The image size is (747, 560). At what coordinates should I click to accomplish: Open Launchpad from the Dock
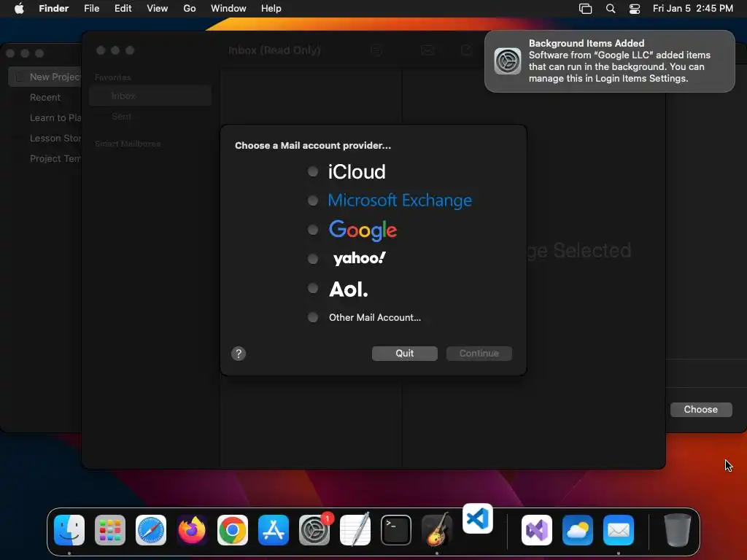tap(110, 529)
